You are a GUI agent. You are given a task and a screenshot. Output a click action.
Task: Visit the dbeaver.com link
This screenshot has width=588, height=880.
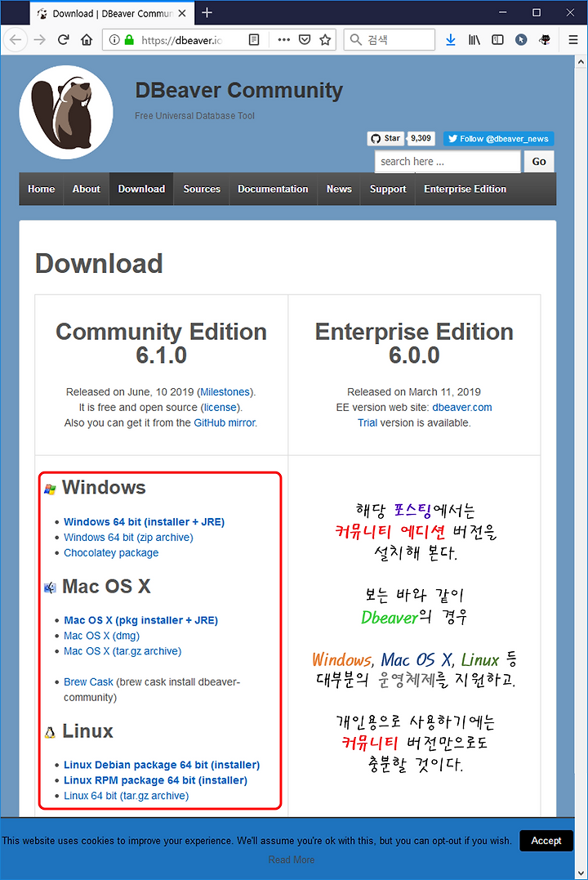click(461, 408)
